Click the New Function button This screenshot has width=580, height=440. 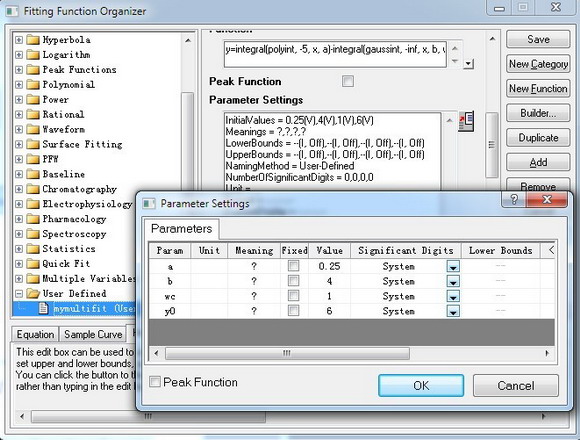click(x=538, y=89)
